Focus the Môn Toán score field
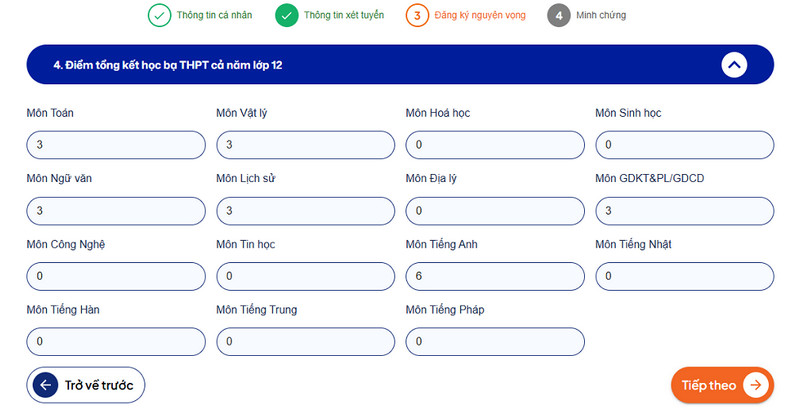Viewport: 800px width, 410px height. 116,145
